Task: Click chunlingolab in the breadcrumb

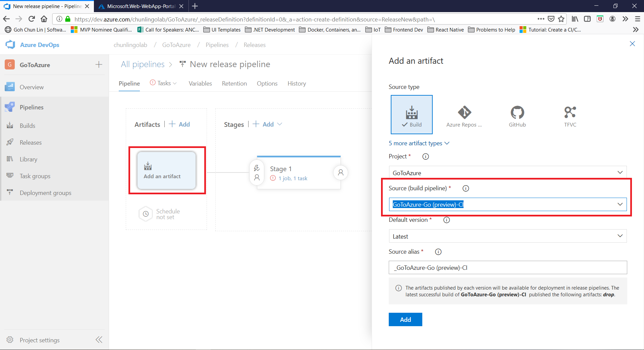Action: (x=130, y=45)
